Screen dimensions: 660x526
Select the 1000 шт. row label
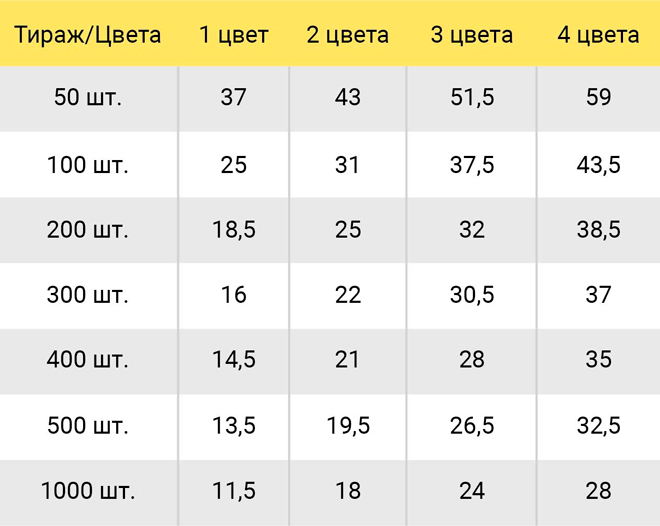88,491
